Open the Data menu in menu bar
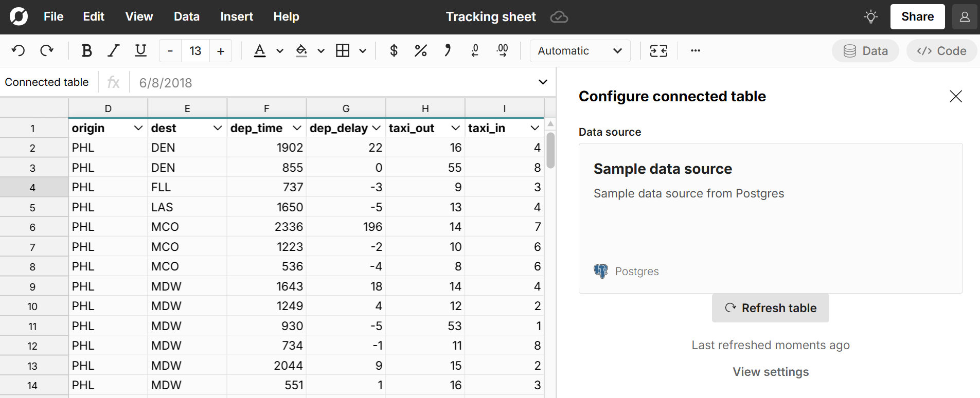The image size is (980, 398). 186,16
